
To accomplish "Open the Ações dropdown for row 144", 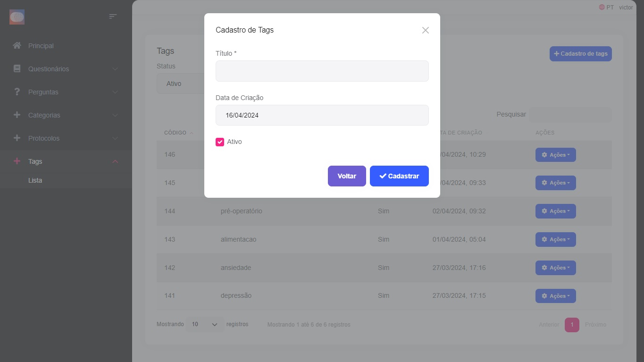I will pyautogui.click(x=555, y=211).
